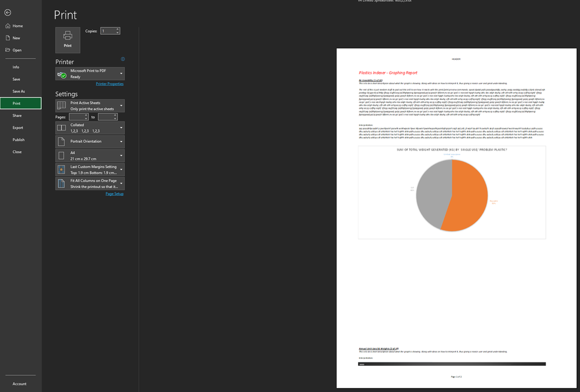Open Last Custom Margins Setting dropdown
The image size is (580, 392).
point(90,170)
